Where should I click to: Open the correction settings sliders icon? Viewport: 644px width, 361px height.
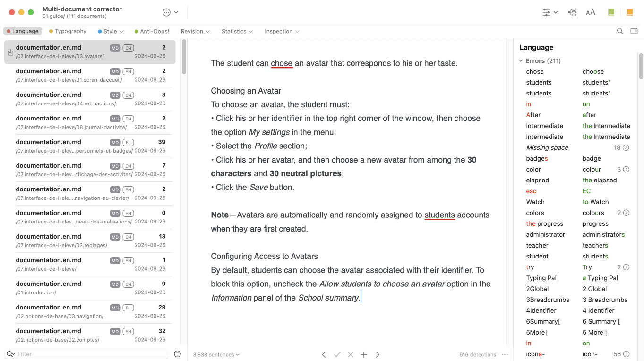pyautogui.click(x=547, y=12)
